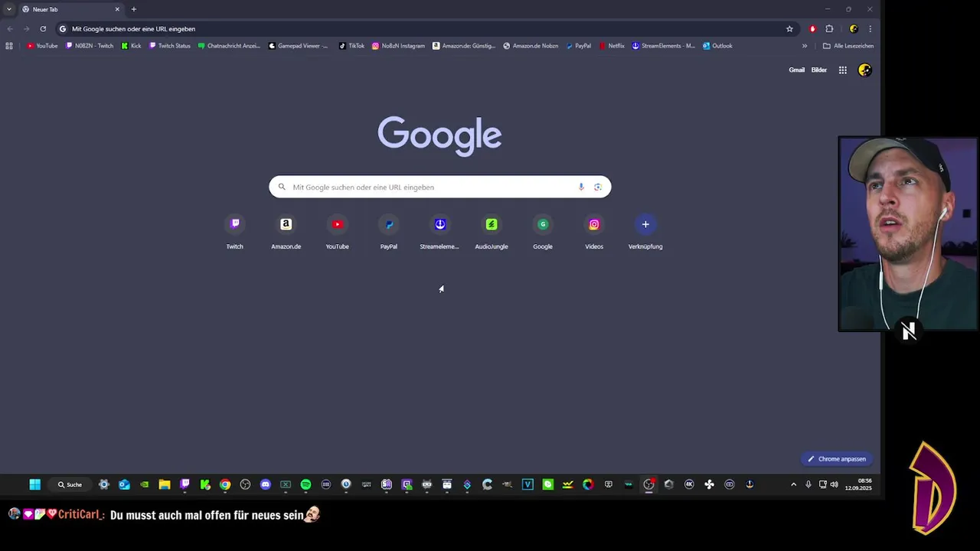Open the YouTube shortcut tile
980x551 pixels.
(x=337, y=233)
